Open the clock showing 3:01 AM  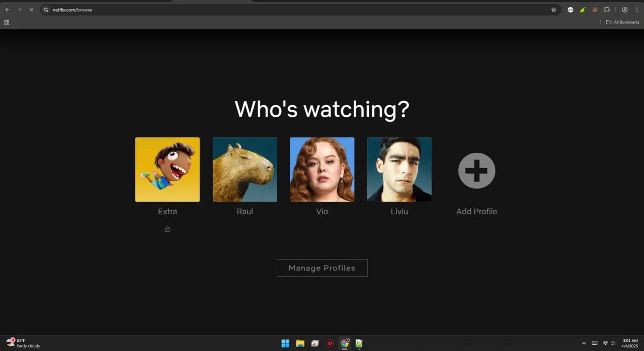[x=630, y=343]
